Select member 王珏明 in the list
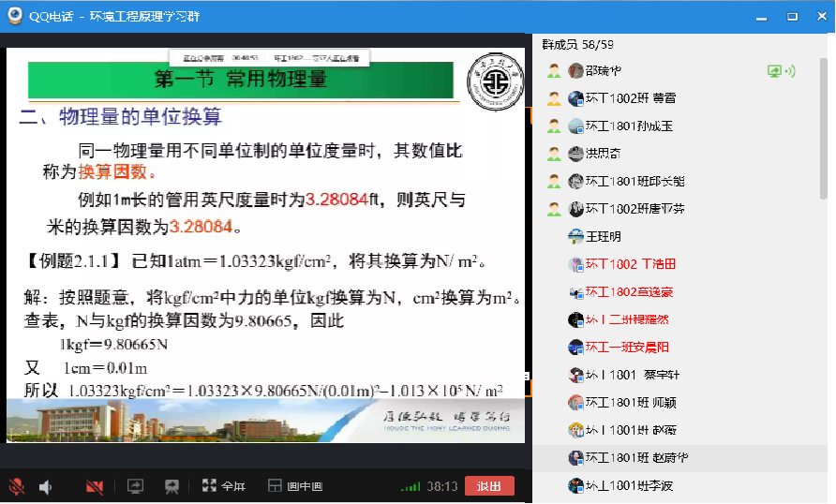Viewport: 836px width, 504px height. click(603, 237)
